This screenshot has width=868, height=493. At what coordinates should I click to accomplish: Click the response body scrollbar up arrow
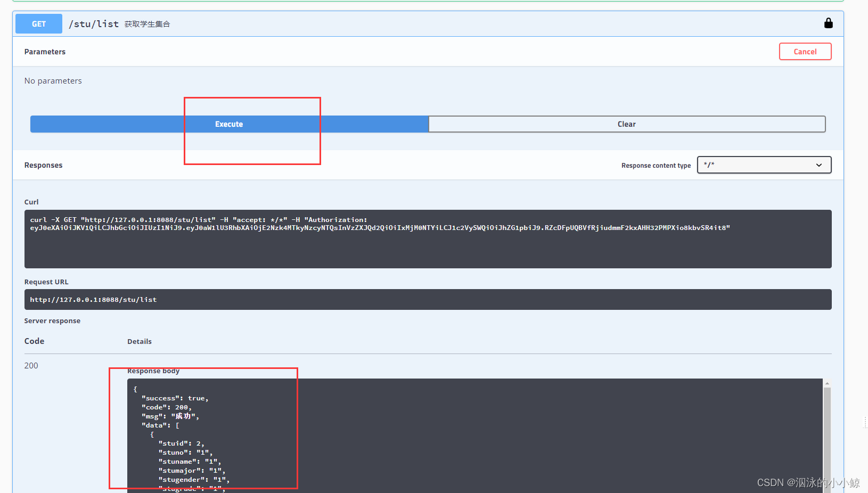coord(827,383)
